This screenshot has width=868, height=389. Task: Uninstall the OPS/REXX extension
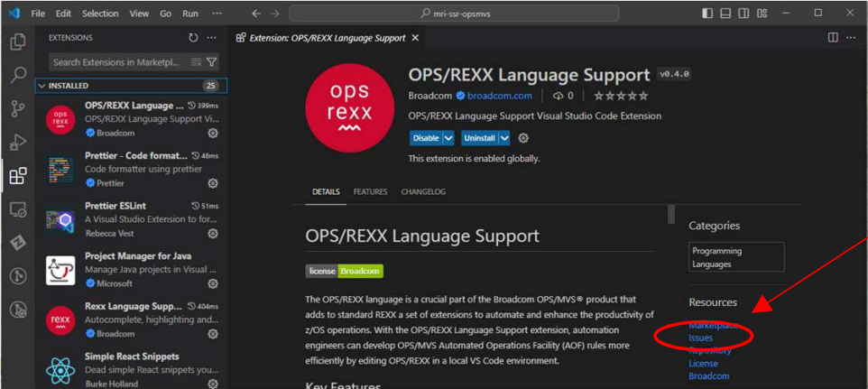point(479,138)
